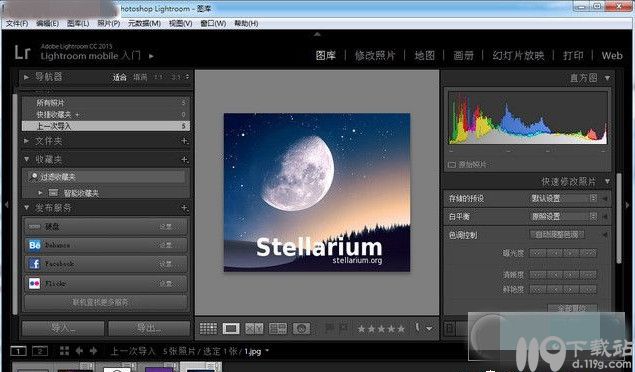The height and width of the screenshot is (372, 635).
Task: Switch to the 画册 Book module
Action: tap(464, 55)
